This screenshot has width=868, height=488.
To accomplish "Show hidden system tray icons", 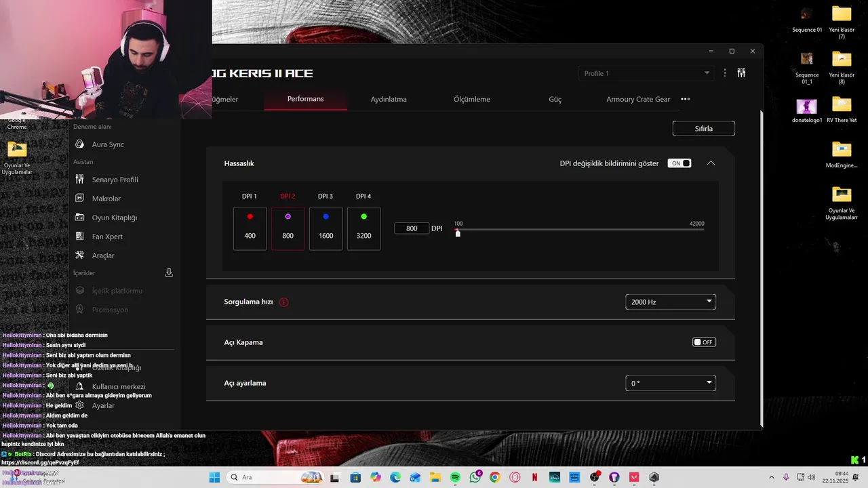I will pyautogui.click(x=772, y=477).
